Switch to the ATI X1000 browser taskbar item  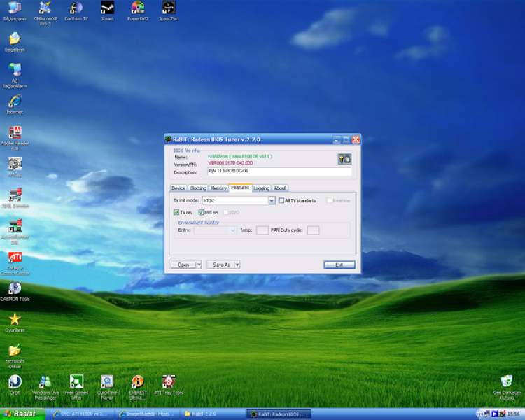click(81, 414)
